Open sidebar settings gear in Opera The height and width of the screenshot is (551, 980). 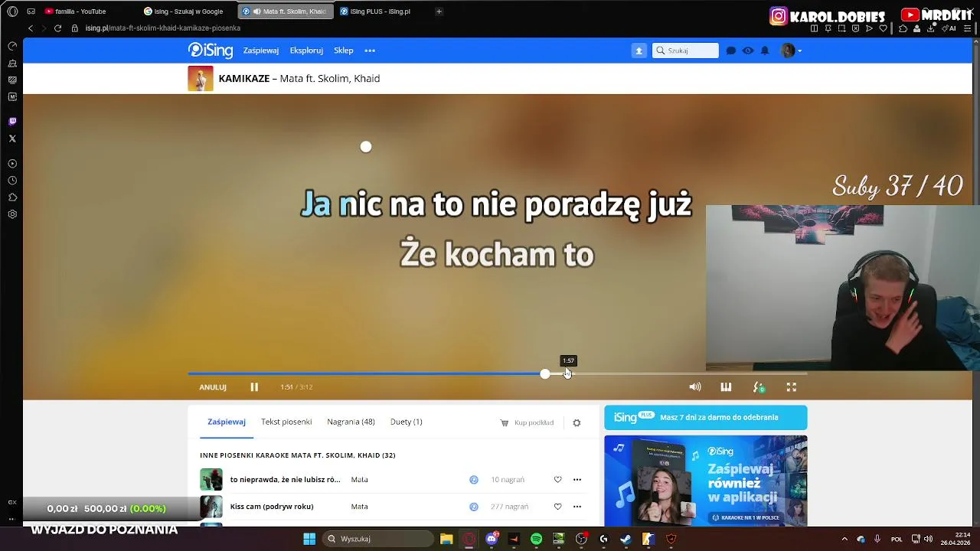[x=12, y=214]
